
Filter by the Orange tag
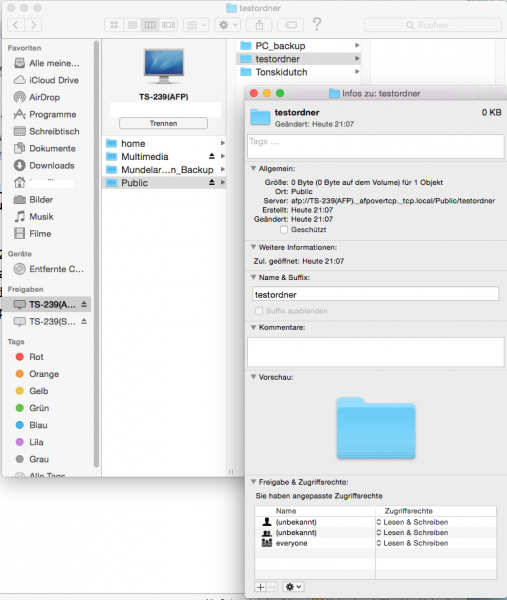(x=37, y=374)
